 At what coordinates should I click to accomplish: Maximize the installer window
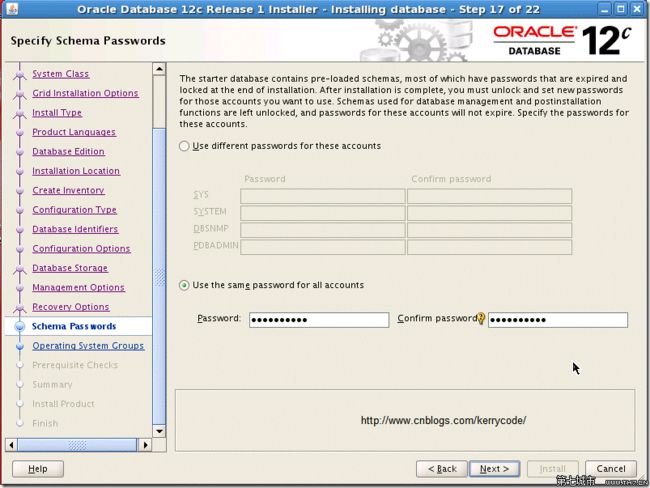[x=621, y=9]
